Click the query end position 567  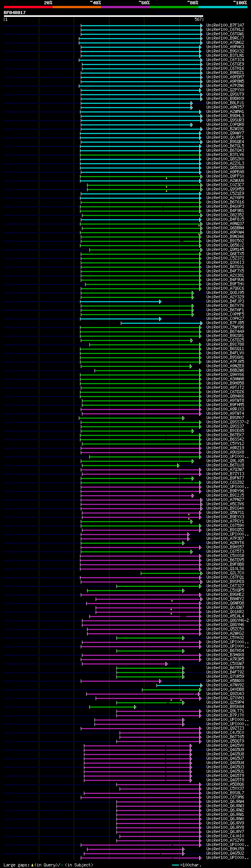tap(198, 19)
